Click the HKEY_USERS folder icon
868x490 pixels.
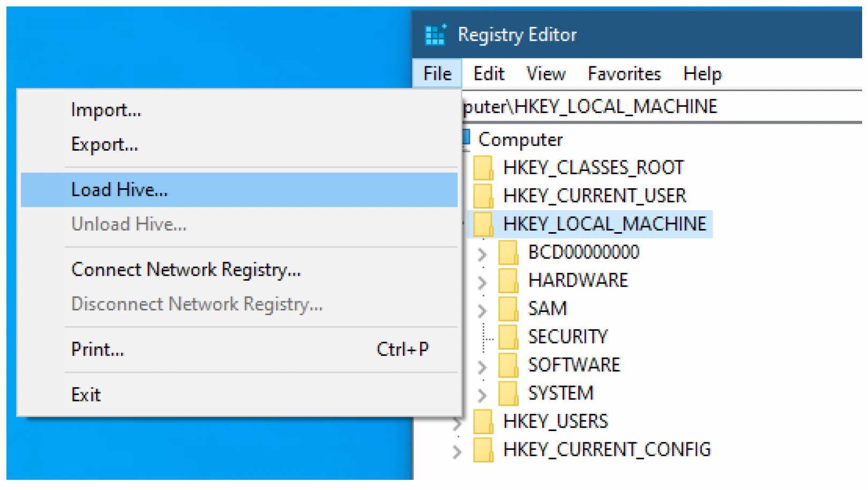(483, 422)
